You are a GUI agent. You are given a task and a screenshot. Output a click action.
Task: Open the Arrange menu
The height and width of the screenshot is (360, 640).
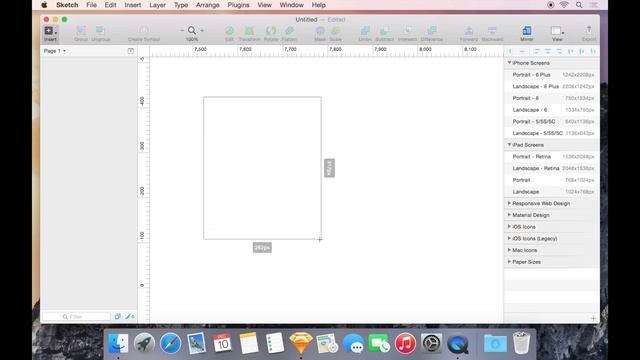point(207,5)
